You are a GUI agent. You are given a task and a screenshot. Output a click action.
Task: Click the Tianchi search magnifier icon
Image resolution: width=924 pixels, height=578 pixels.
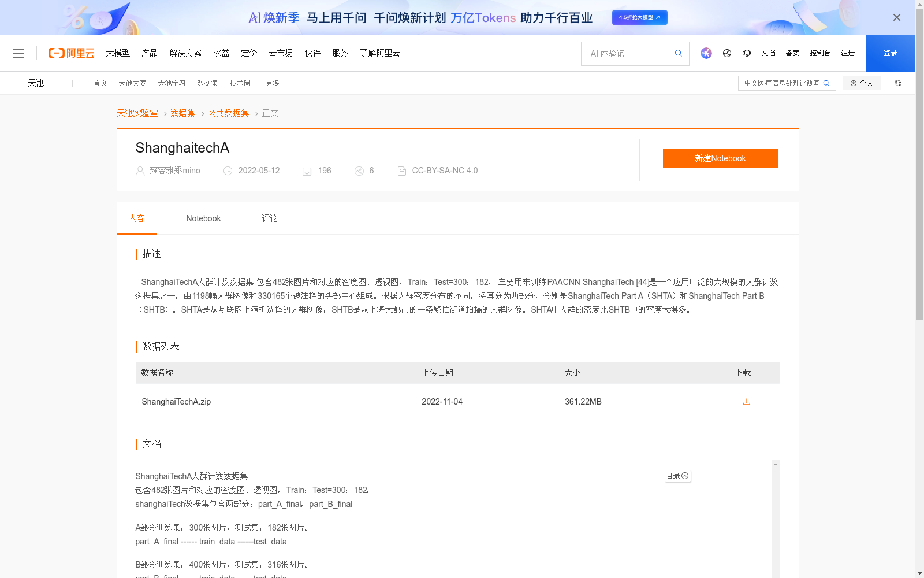[x=826, y=83]
